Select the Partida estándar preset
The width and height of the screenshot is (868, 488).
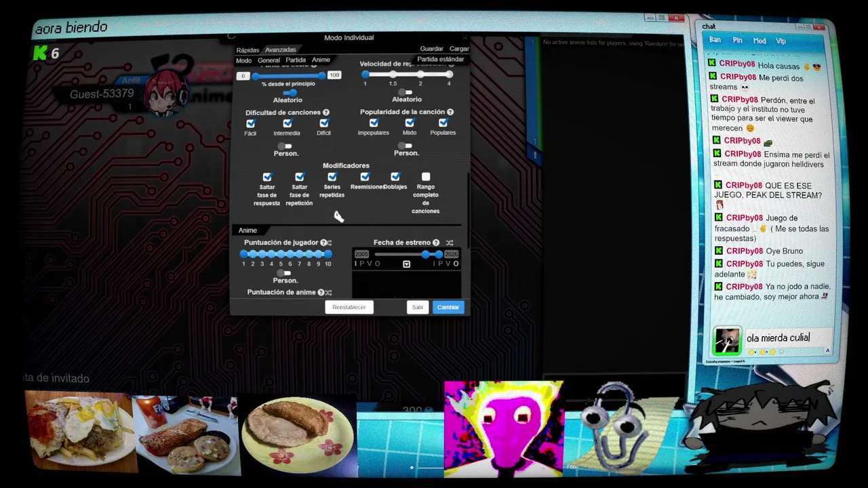point(441,60)
